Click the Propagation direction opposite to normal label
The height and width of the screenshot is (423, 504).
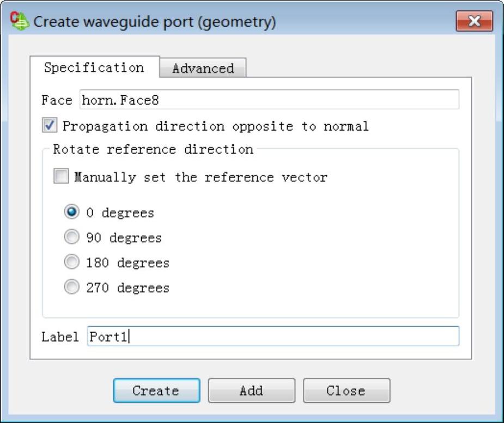click(215, 126)
